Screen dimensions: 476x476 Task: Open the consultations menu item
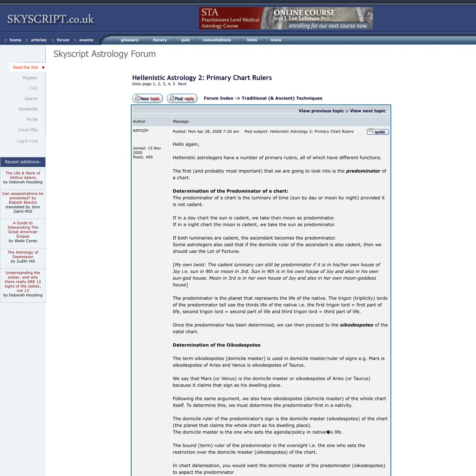coord(217,40)
